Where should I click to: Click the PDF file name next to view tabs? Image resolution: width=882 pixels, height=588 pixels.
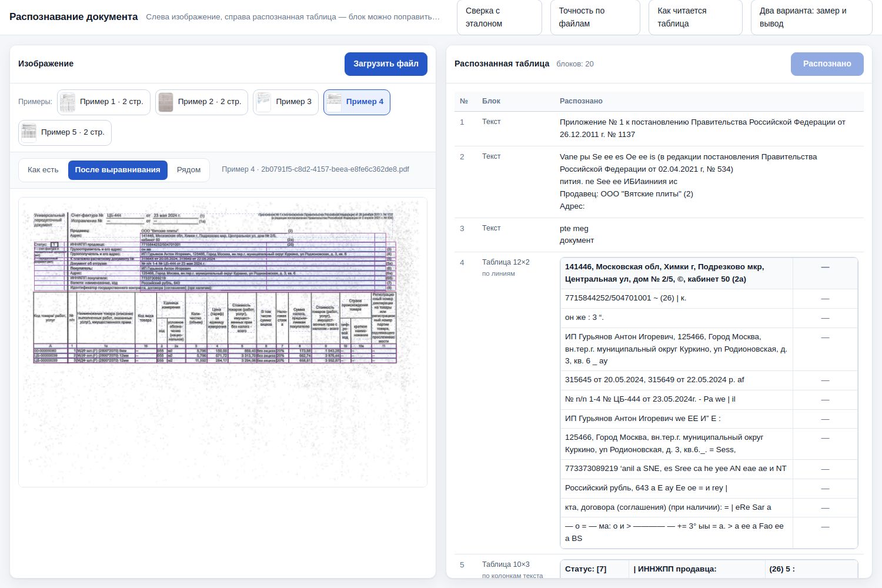pyautogui.click(x=315, y=169)
